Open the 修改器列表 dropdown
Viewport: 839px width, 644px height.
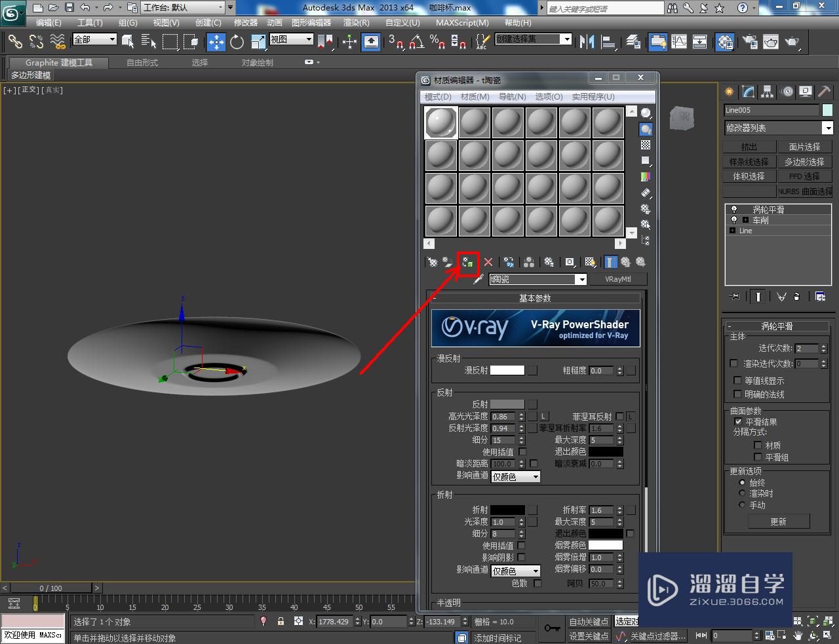click(778, 128)
